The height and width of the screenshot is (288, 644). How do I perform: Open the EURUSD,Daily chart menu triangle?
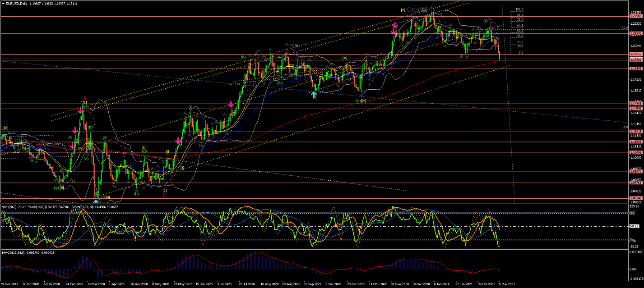pos(3,4)
